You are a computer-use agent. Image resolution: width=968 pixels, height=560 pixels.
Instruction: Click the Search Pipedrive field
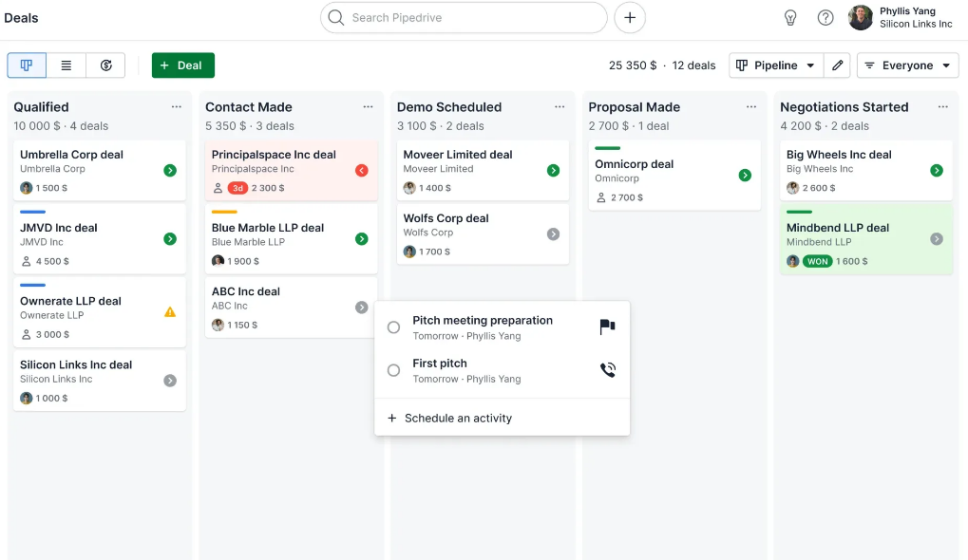[x=464, y=17]
